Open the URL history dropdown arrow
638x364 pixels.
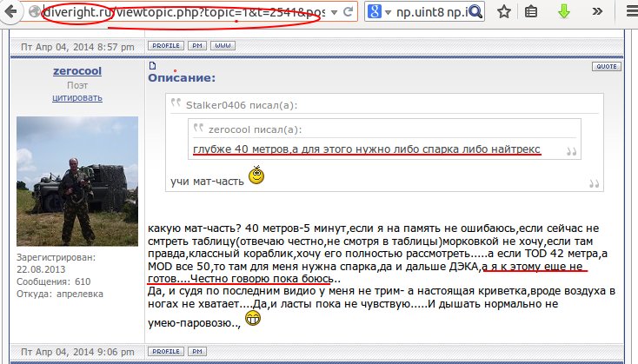click(334, 13)
